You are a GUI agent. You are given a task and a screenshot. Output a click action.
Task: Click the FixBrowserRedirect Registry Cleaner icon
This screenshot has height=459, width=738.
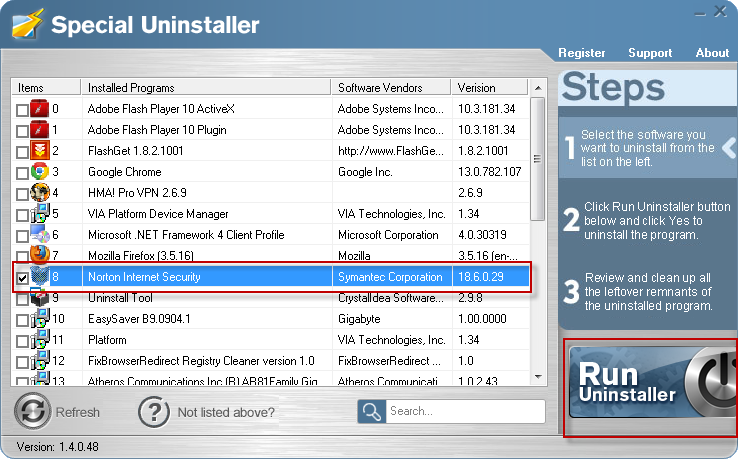pos(40,360)
